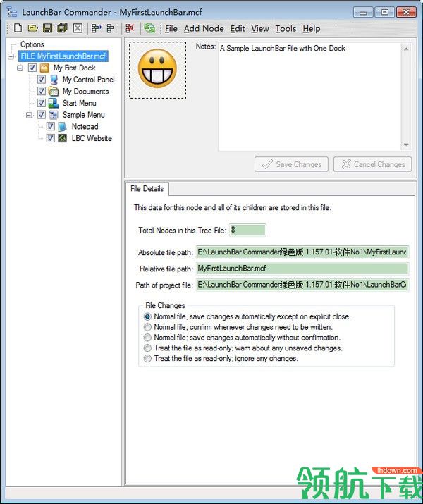
Task: Click the expand tree nodes toolbar icon
Action: pos(96,28)
